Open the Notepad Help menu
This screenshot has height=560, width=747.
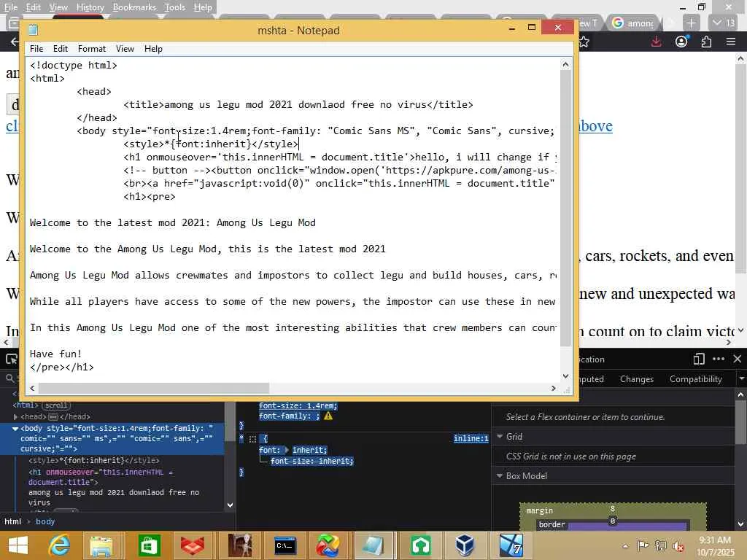[153, 49]
